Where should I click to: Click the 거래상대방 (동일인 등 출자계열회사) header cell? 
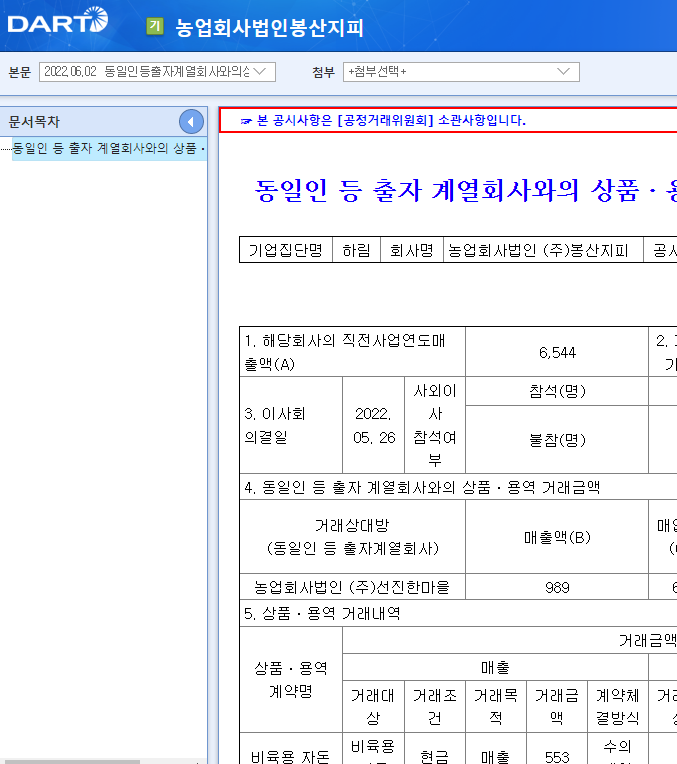(x=352, y=537)
